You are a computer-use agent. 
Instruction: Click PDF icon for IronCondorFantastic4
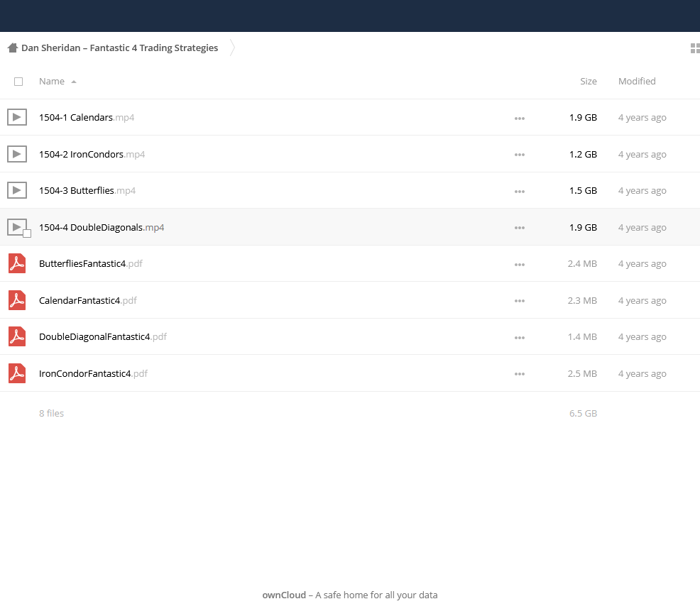[17, 373]
